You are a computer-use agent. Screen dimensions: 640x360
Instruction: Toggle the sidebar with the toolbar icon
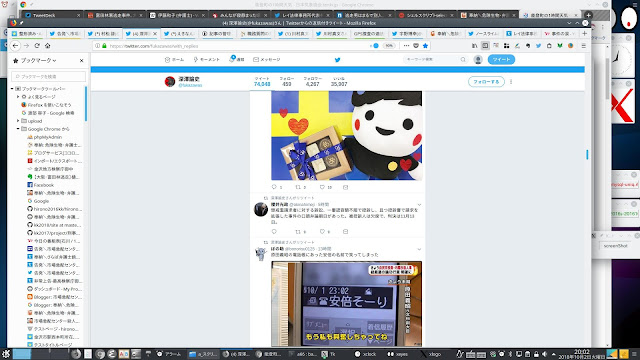click(x=485, y=46)
